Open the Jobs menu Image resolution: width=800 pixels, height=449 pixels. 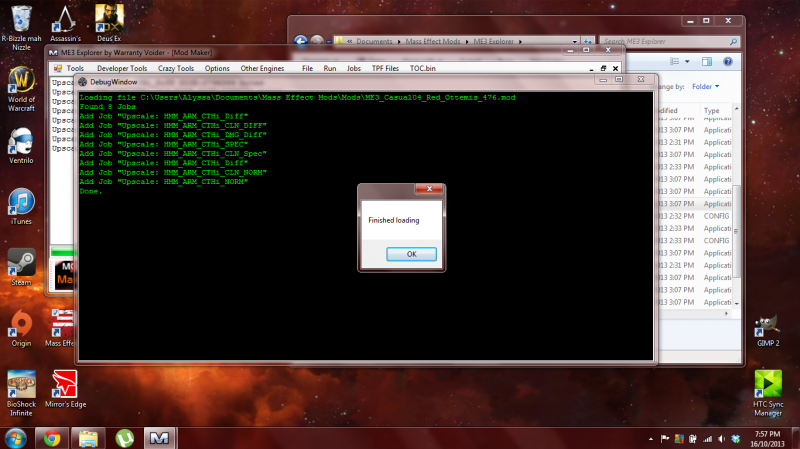pos(354,68)
